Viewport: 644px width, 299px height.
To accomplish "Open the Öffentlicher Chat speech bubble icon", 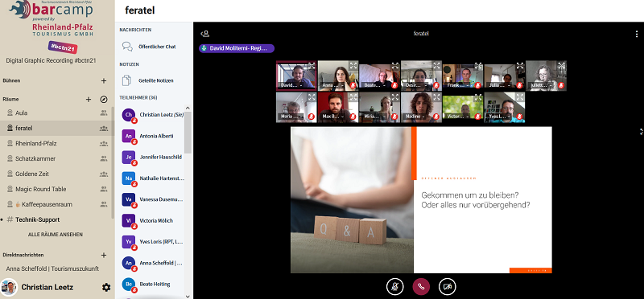I will 127,47.
